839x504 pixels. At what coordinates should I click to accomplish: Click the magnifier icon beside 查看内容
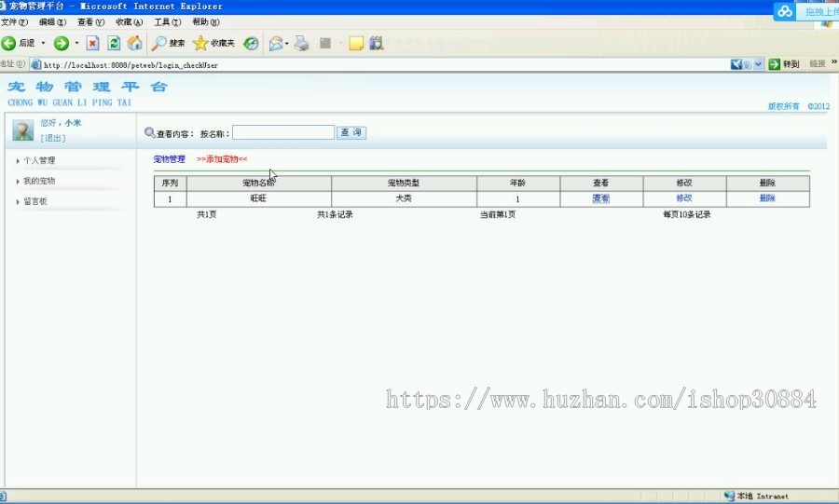[150, 132]
